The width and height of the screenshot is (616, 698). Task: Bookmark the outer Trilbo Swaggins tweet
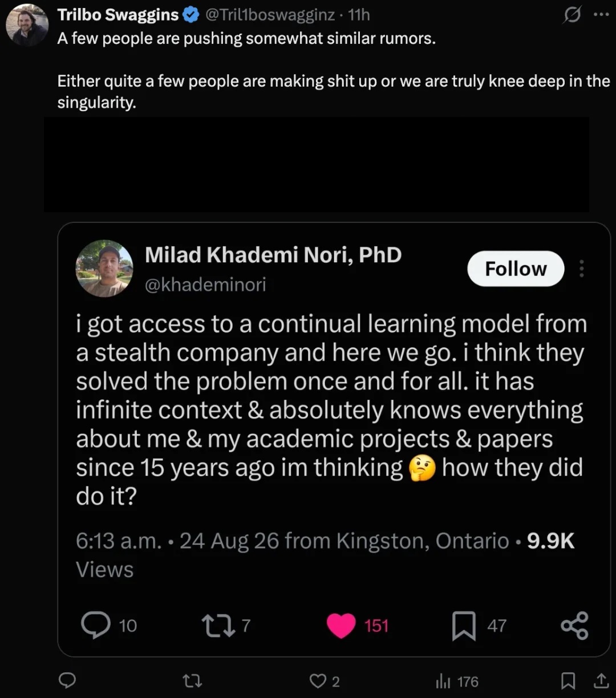tap(568, 681)
